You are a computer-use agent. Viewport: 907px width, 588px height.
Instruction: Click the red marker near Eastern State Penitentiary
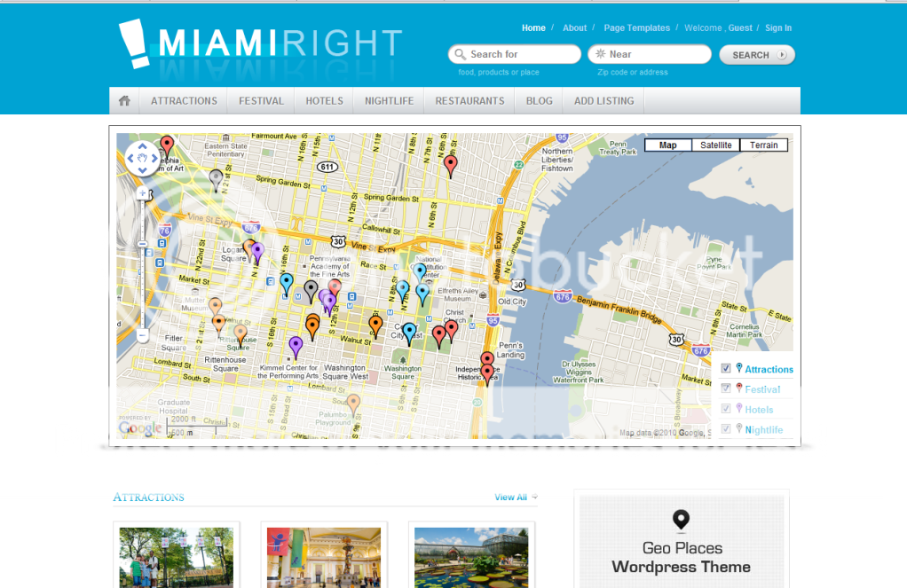tap(167, 147)
